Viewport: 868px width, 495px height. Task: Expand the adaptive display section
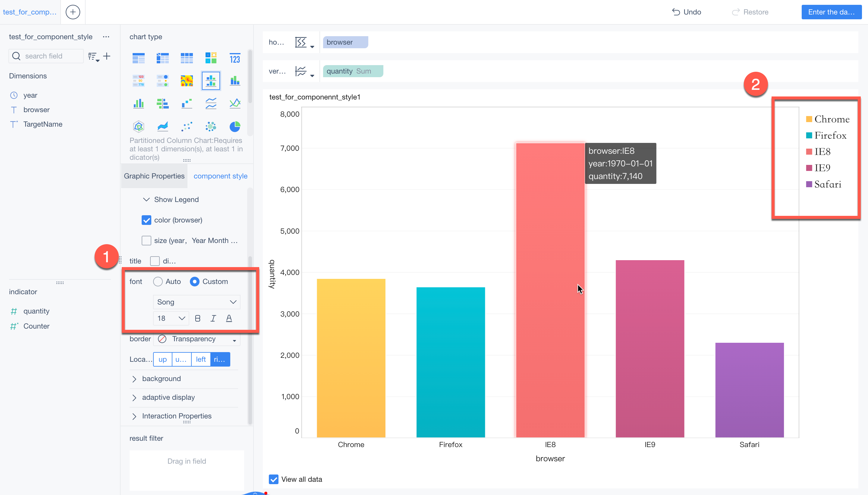tap(134, 397)
